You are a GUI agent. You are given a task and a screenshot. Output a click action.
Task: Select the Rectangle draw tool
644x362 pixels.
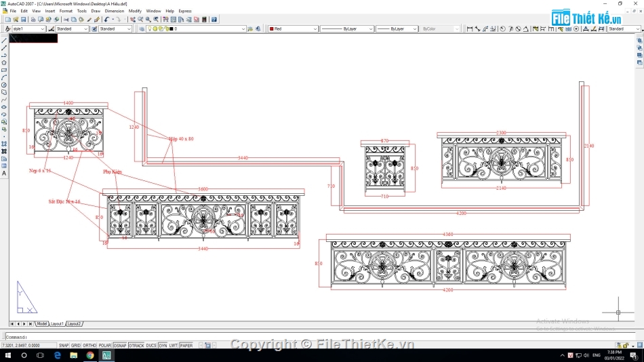[4, 71]
